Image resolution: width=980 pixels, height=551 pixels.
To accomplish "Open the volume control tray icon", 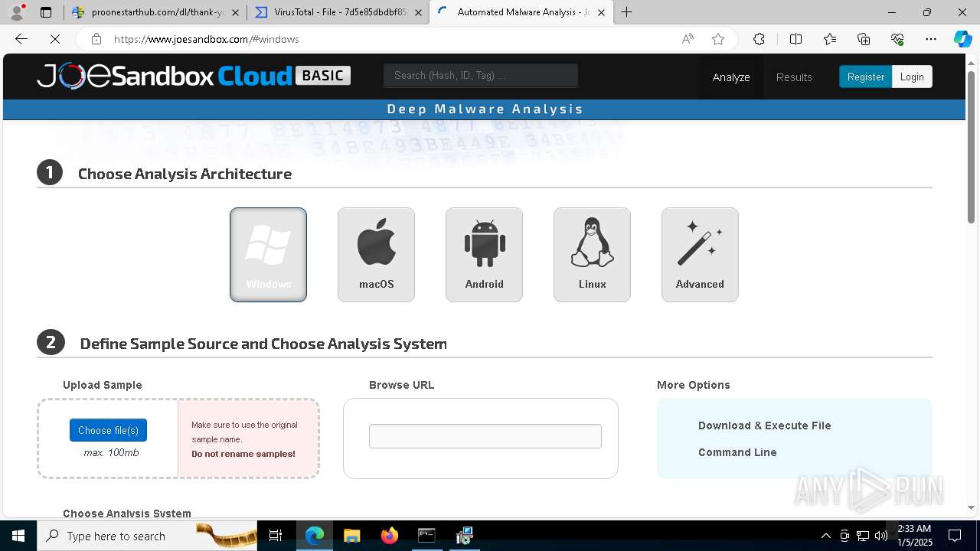I will tap(881, 536).
